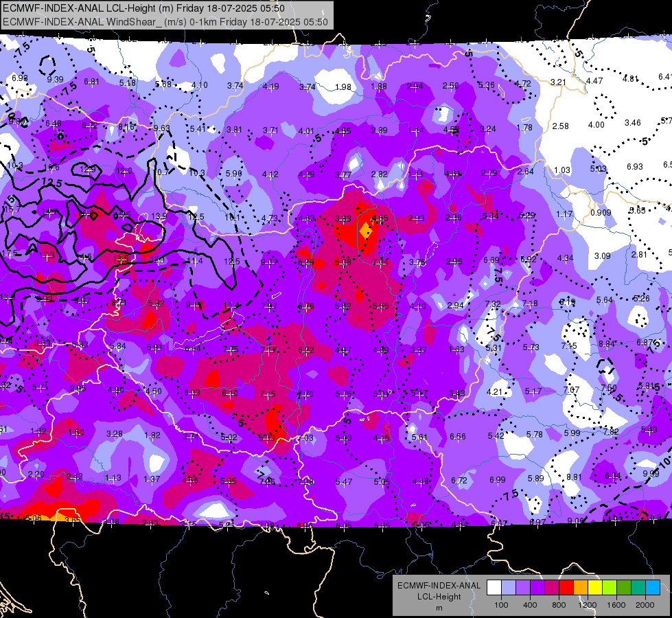Click the grid value "4.00"
Screen dimensions: 672x618
(x=596, y=125)
